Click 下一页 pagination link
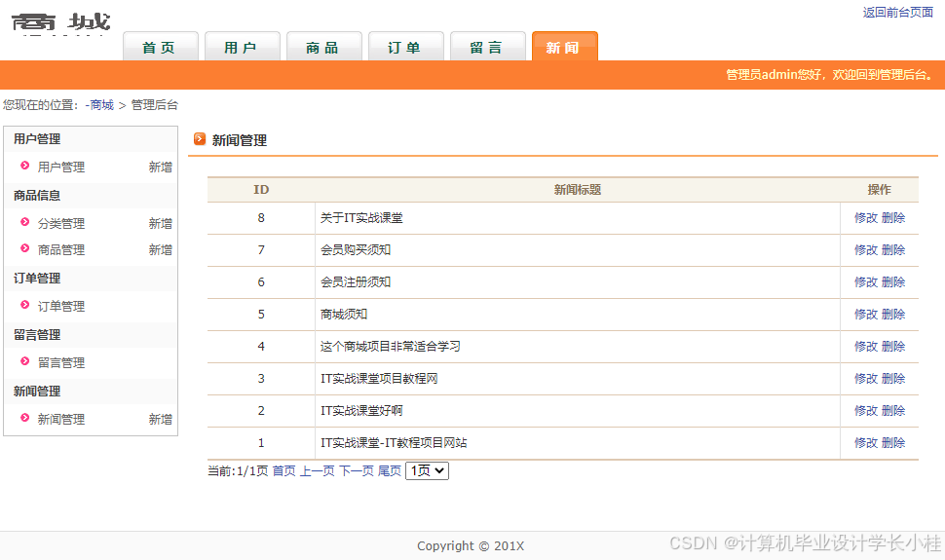The height and width of the screenshot is (560, 945). coord(357,470)
